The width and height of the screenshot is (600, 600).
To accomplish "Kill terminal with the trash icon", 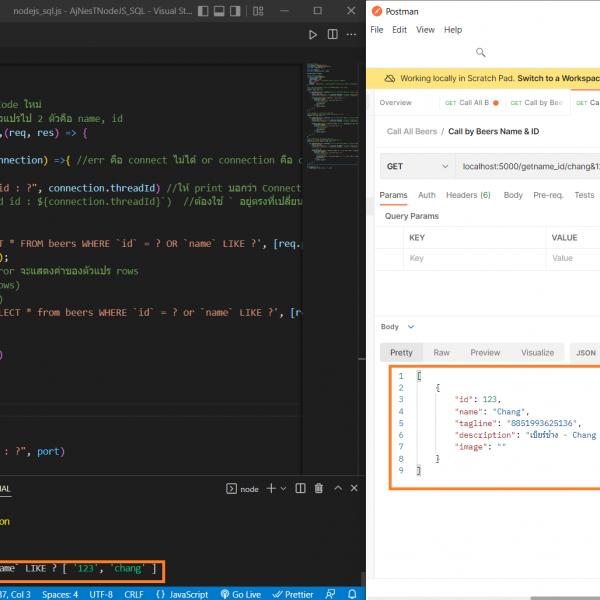I will coord(319,488).
